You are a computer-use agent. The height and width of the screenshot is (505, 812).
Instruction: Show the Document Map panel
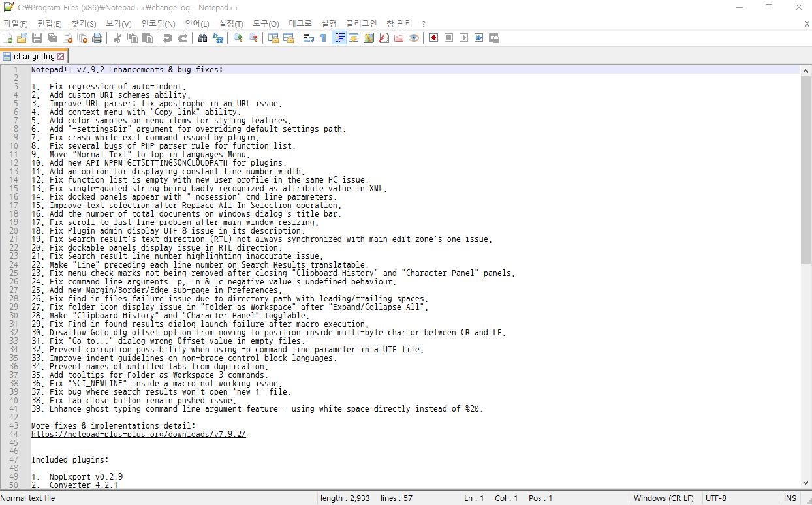tap(369, 38)
